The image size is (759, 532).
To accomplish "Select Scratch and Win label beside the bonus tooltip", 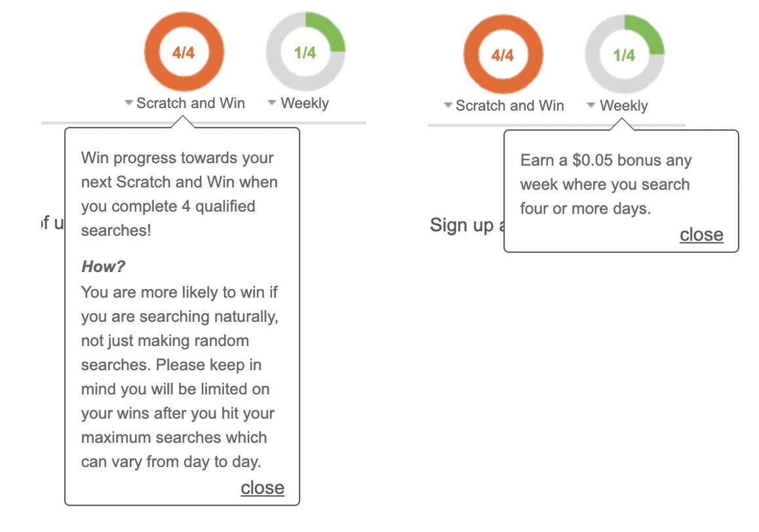I will coord(510,106).
